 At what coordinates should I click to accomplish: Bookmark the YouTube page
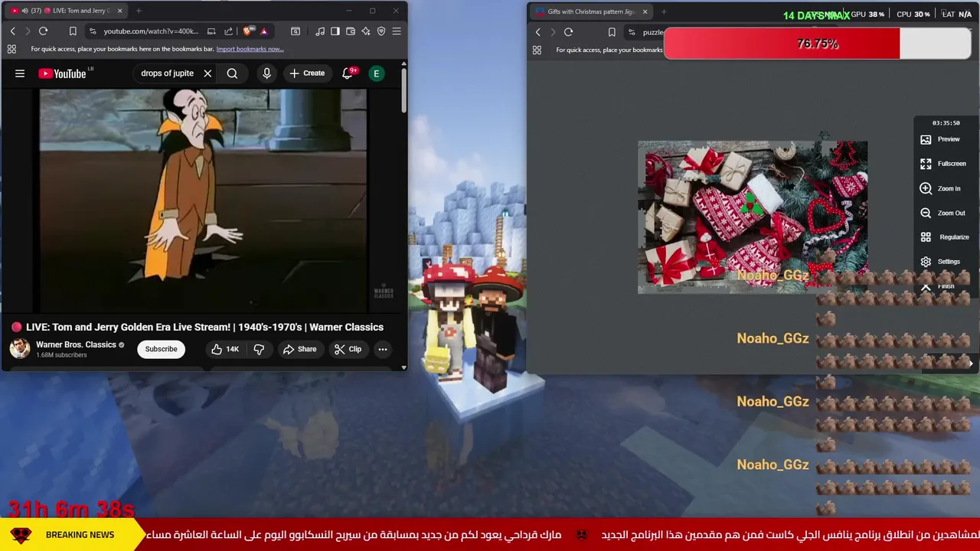[73, 31]
